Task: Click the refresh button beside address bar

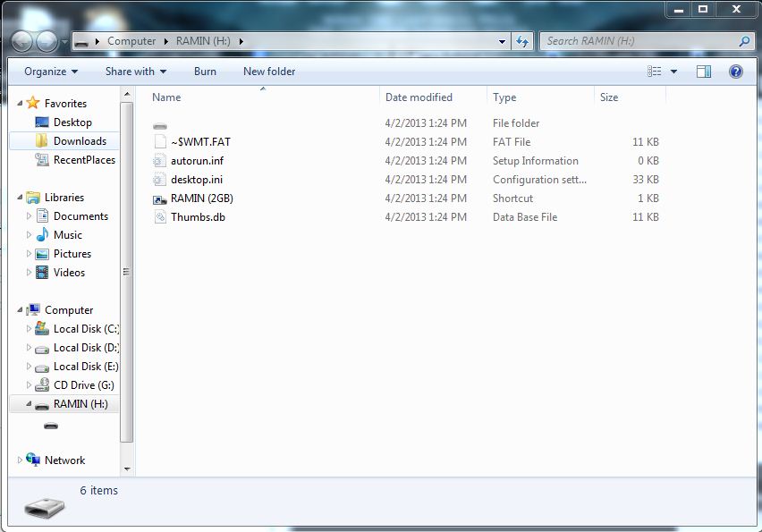Action: click(x=523, y=41)
